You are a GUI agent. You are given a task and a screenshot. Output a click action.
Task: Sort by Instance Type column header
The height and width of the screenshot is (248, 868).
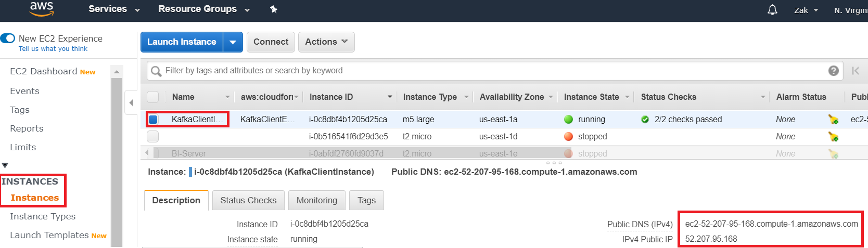430,97
